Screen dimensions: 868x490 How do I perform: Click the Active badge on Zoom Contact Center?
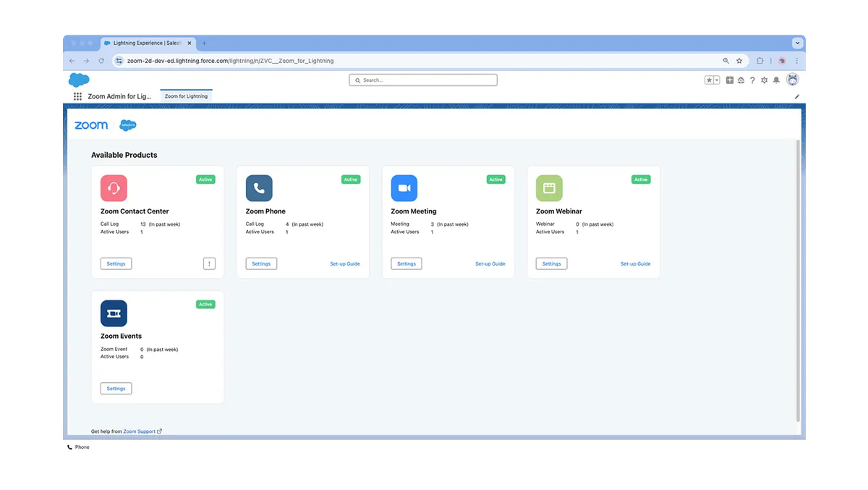[205, 179]
